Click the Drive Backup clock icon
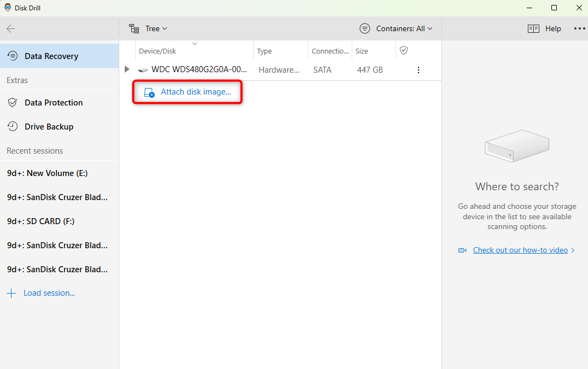The width and height of the screenshot is (588, 369). pyautogui.click(x=13, y=127)
